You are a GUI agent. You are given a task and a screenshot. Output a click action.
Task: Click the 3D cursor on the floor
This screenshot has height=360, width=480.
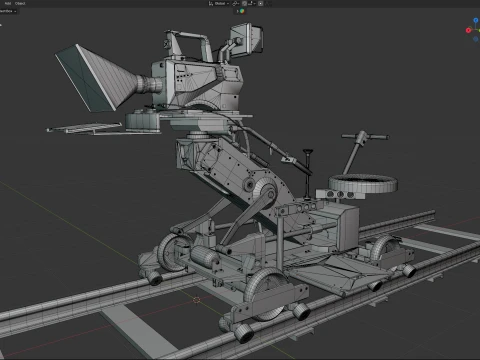(x=197, y=300)
